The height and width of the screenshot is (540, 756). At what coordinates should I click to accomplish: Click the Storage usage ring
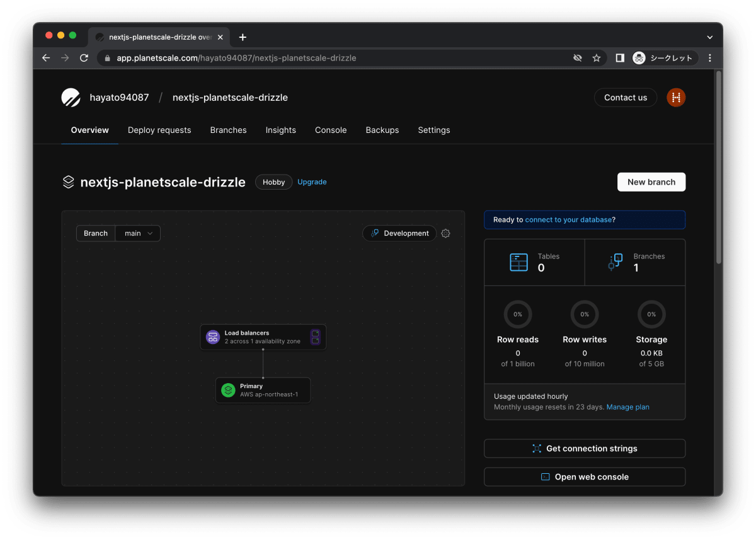[651, 314]
